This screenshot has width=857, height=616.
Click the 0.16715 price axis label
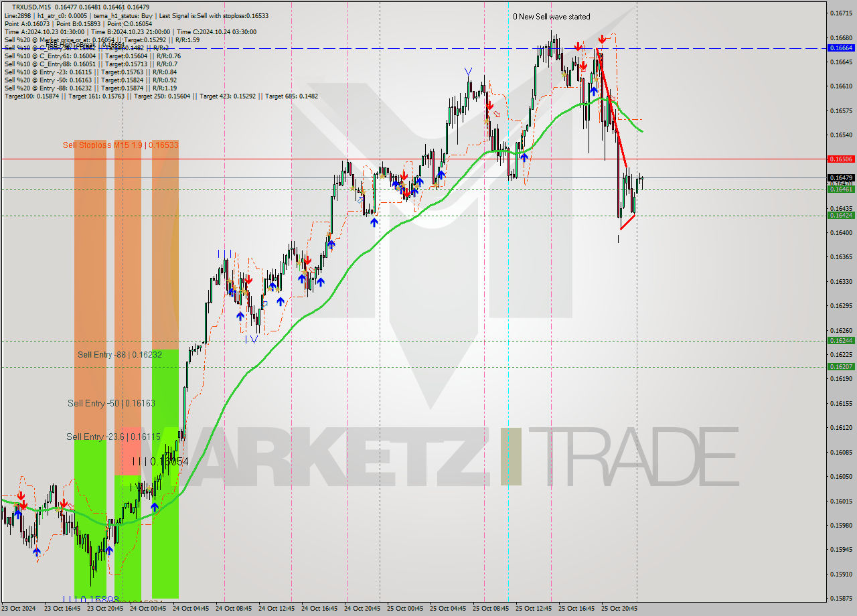click(841, 13)
